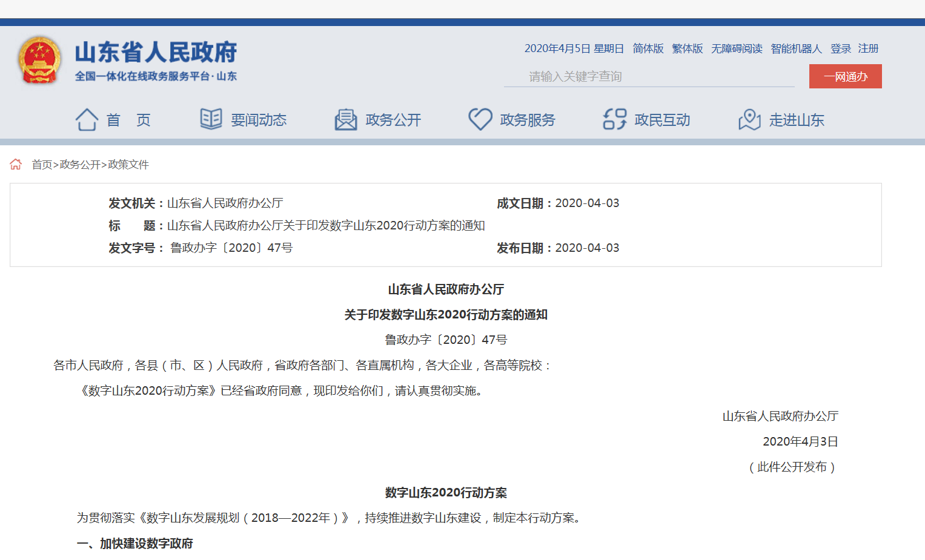Viewport: 925px width, 560px height.
Task: Click the heart icon for 政务服务
Action: 480,119
